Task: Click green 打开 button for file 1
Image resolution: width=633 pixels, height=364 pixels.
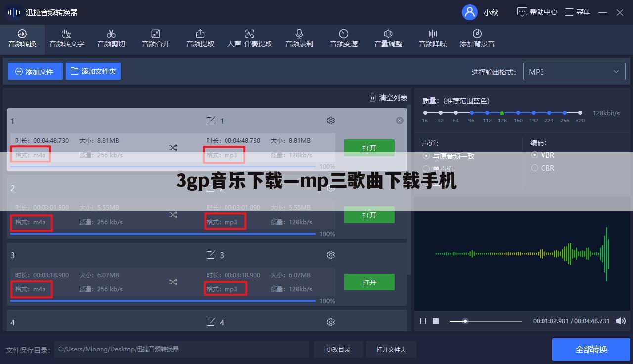Action: (x=369, y=148)
